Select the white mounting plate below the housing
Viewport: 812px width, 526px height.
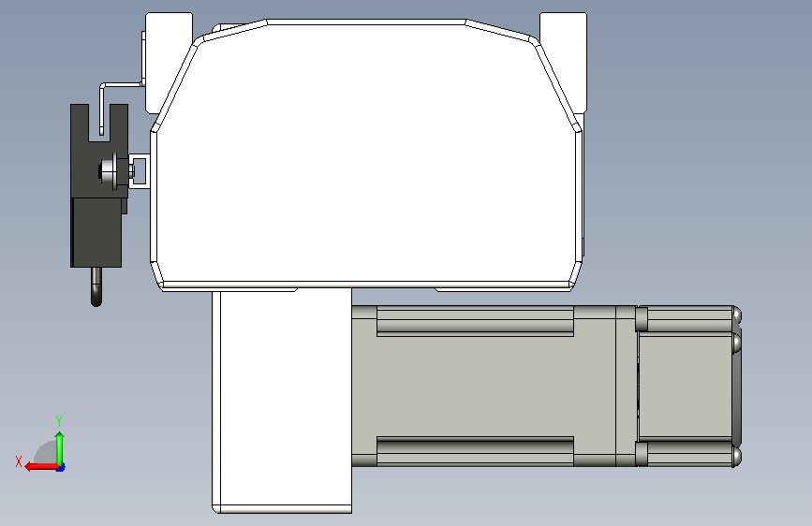[282, 402]
